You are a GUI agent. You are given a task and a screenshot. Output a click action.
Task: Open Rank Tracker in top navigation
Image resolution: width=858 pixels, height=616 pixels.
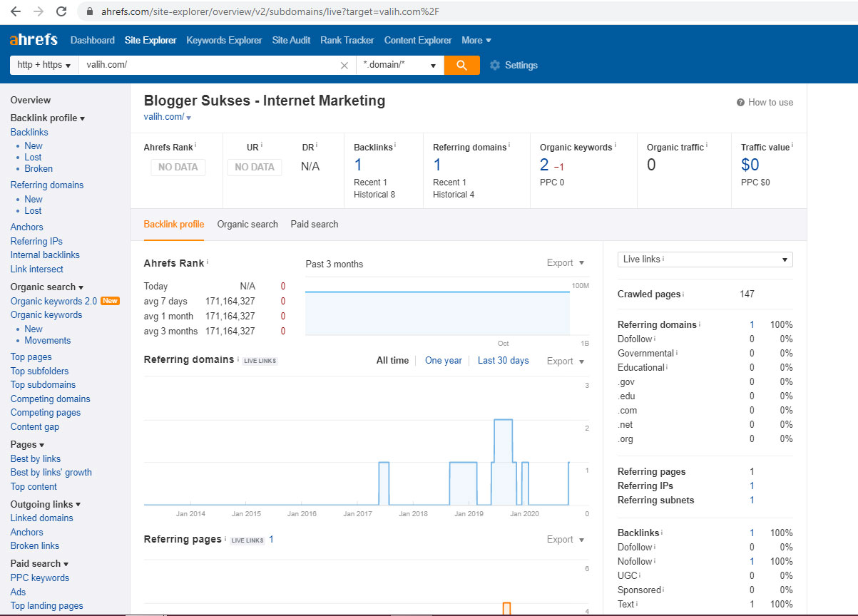pos(347,40)
